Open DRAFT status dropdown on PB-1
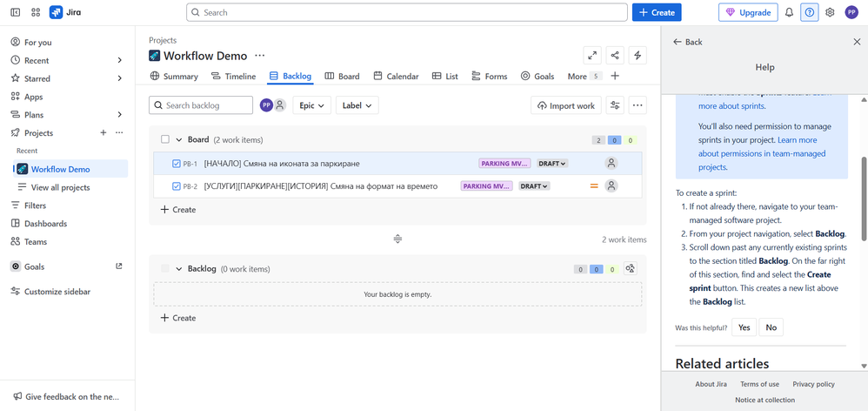 [x=552, y=164]
